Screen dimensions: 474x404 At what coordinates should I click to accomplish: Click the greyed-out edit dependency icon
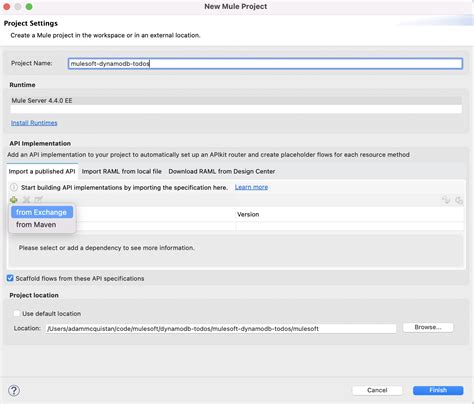[x=39, y=200]
